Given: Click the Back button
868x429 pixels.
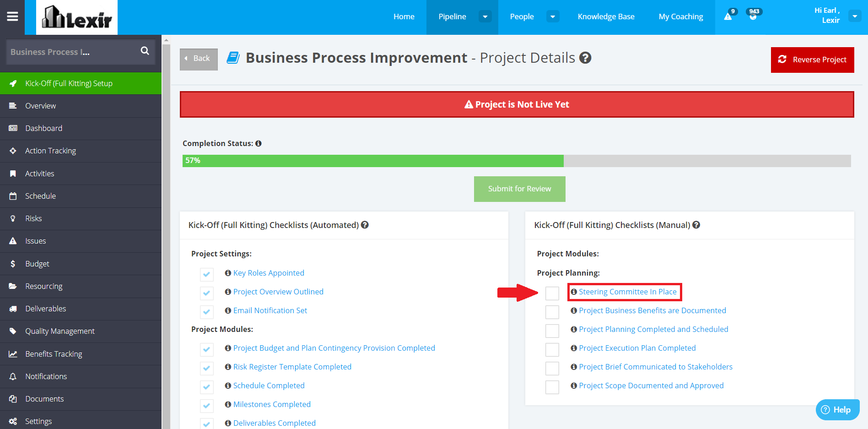Looking at the screenshot, I should tap(199, 59).
